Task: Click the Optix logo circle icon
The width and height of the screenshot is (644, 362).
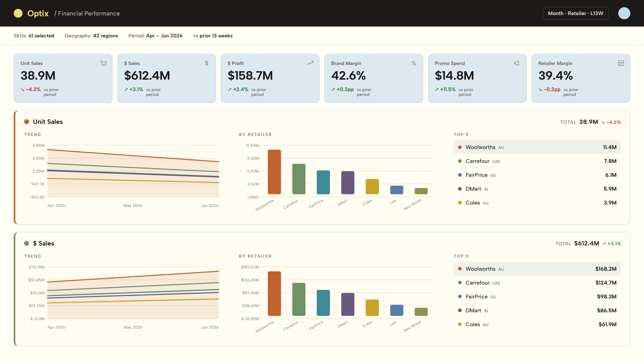Action: click(x=18, y=13)
